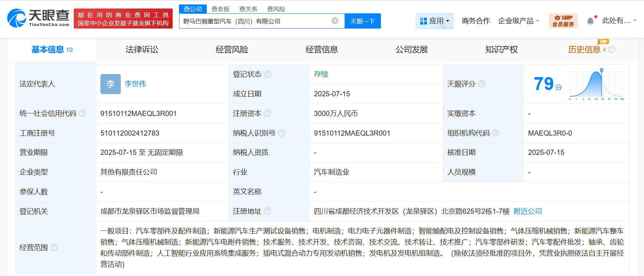Click the apps grid icon

click(424, 21)
